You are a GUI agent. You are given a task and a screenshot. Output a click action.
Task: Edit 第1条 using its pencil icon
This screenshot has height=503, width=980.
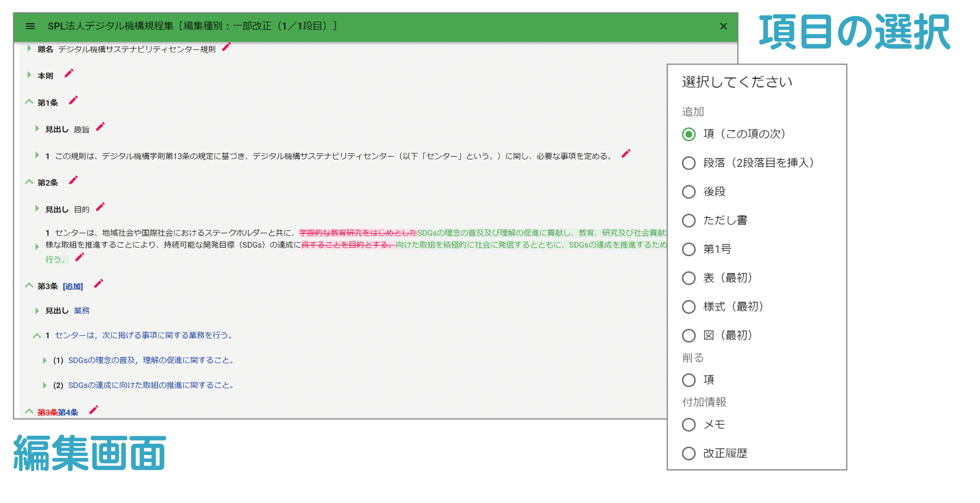(x=73, y=100)
